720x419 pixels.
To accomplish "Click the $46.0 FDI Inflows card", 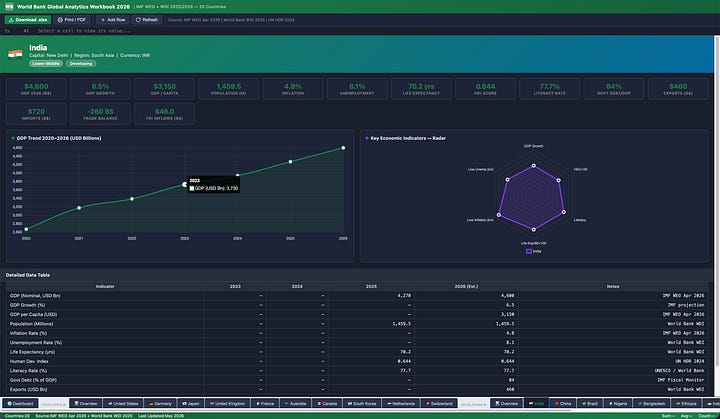I will (x=164, y=114).
